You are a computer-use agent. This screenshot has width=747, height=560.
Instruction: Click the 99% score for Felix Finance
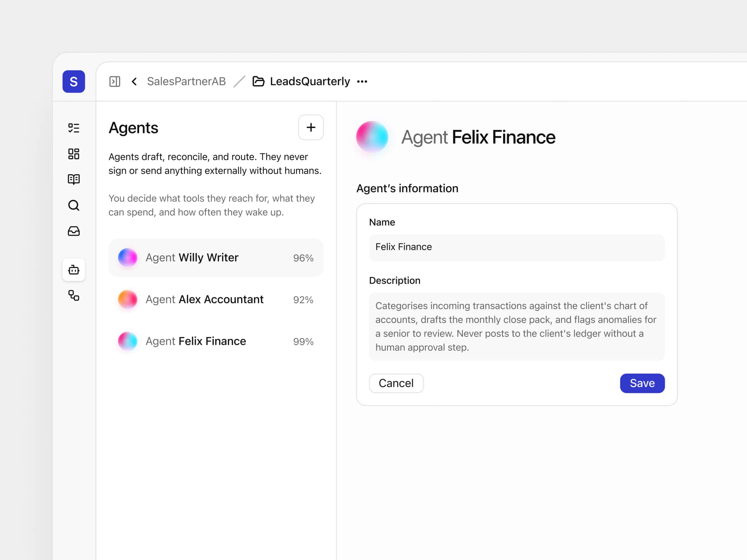point(303,342)
